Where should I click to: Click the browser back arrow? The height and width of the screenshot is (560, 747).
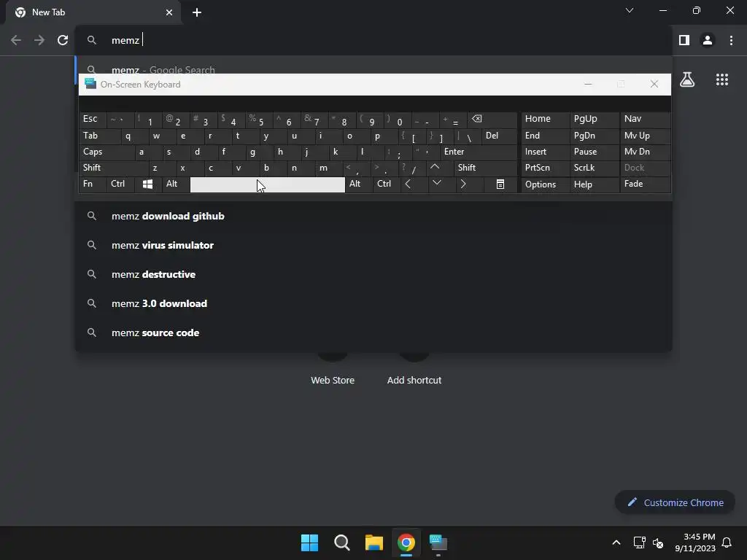point(16,40)
